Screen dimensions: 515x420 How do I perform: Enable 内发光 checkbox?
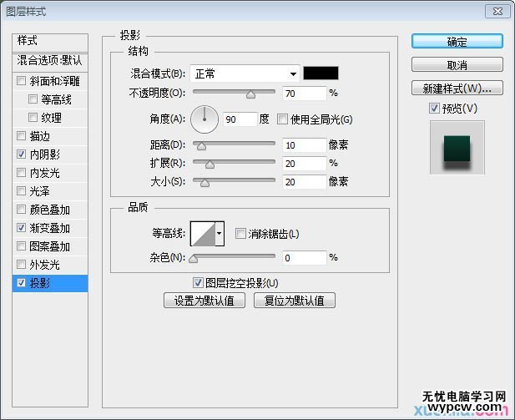[22, 173]
